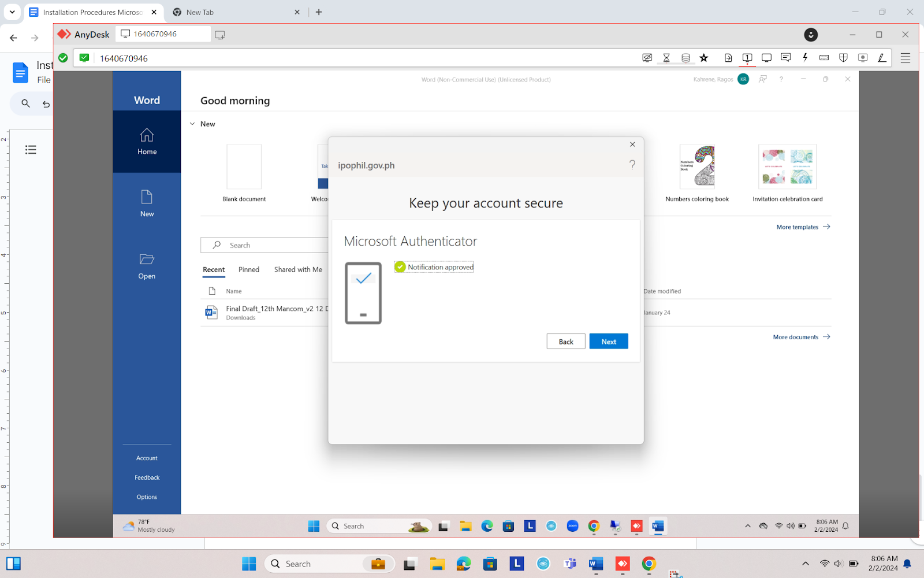Click the help question mark in authenticator dialog
This screenshot has width=924, height=578.
click(x=632, y=165)
